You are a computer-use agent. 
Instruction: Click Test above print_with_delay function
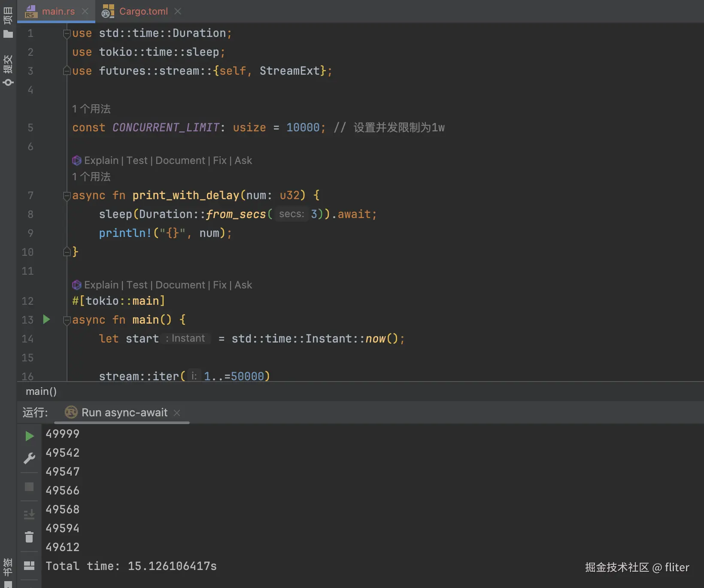[x=137, y=161]
